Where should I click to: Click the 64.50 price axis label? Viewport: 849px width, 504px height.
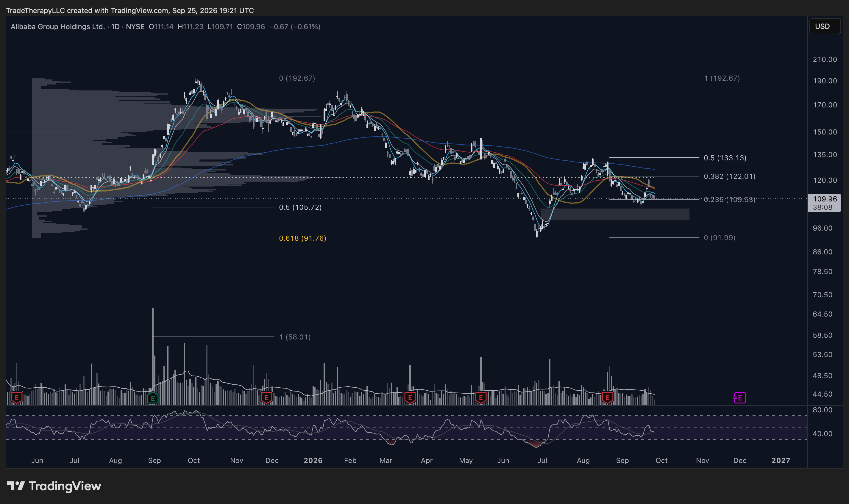[823, 314]
